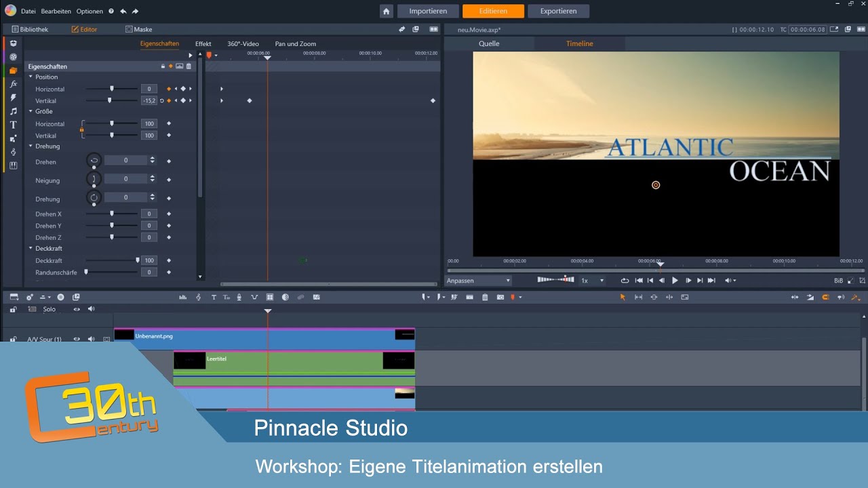Toggle visibility eye on Solo track
Viewport: 868px width, 488px height.
click(77, 309)
